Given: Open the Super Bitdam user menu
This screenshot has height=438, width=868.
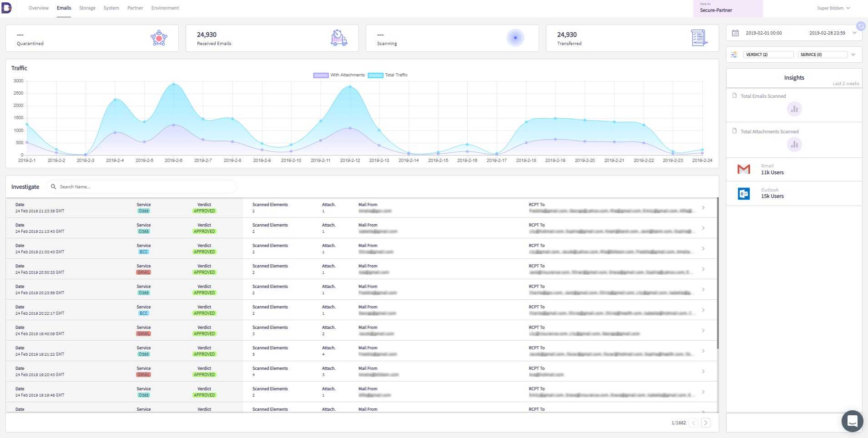Looking at the screenshot, I should [x=833, y=8].
